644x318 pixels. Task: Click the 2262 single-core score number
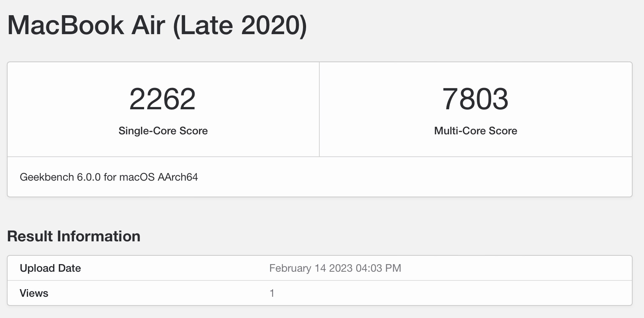coord(162,99)
